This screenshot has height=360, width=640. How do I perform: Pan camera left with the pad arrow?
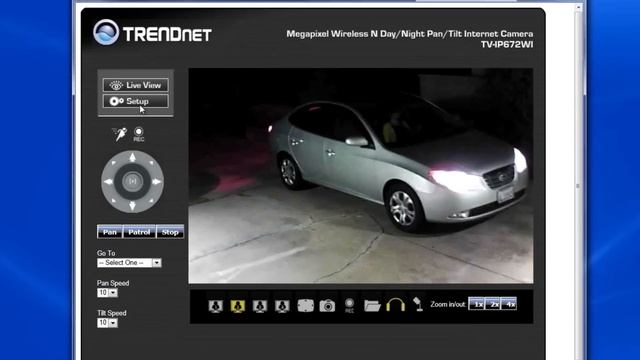pyautogui.click(x=108, y=182)
